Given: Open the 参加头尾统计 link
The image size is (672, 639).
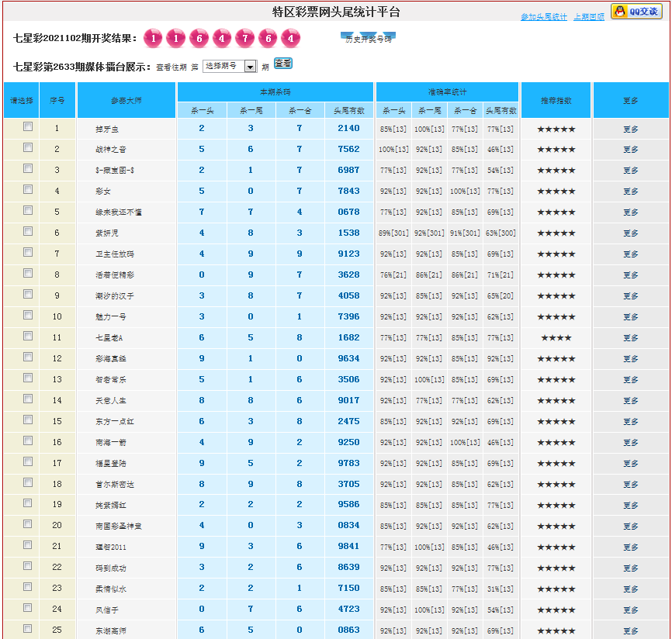Looking at the screenshot, I should click(543, 17).
